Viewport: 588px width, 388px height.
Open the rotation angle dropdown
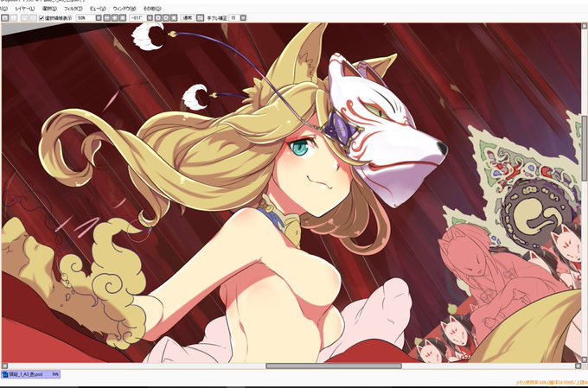150,17
